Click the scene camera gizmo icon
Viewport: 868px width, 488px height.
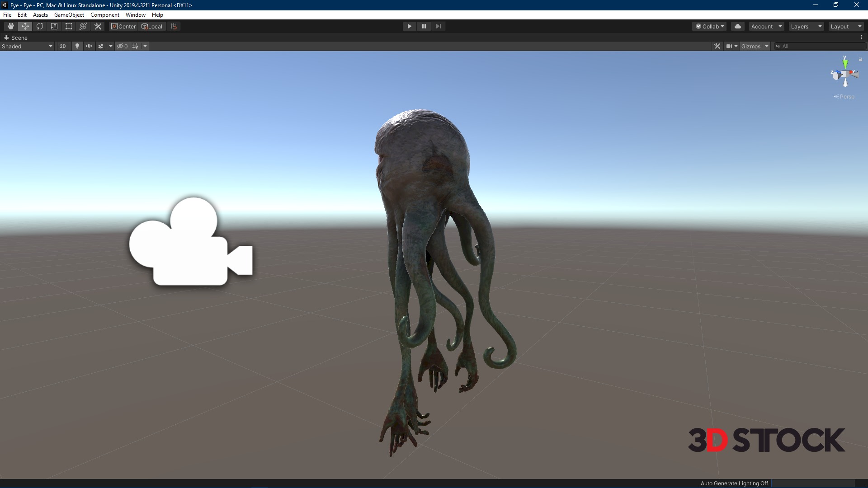coord(190,242)
